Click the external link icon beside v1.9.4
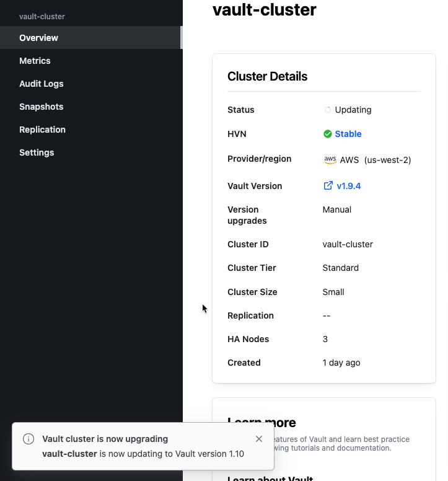The width and height of the screenshot is (448, 481). tap(328, 185)
